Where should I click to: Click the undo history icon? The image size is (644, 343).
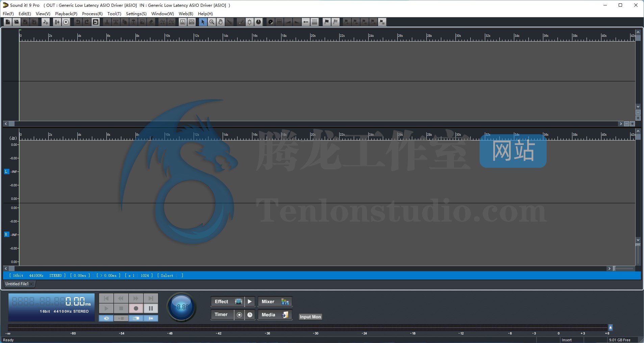pyautogui.click(x=96, y=22)
